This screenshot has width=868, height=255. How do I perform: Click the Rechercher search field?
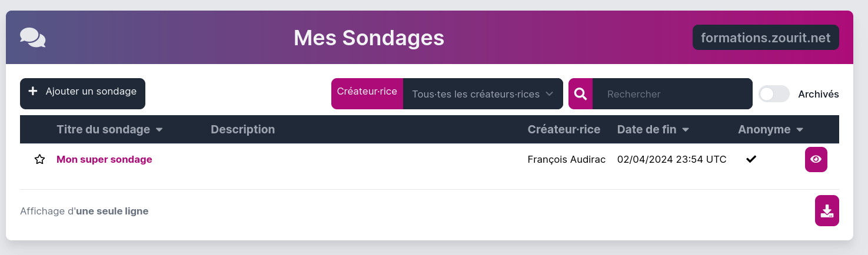[x=671, y=94]
